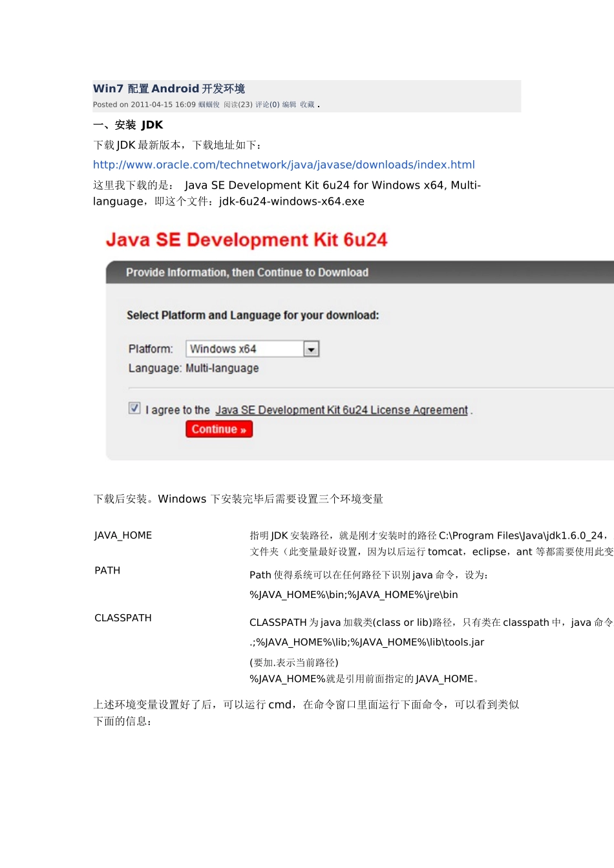Click the line '下载JDK最新版本，下载地址如下'
The height and width of the screenshot is (868, 614).
[177, 145]
